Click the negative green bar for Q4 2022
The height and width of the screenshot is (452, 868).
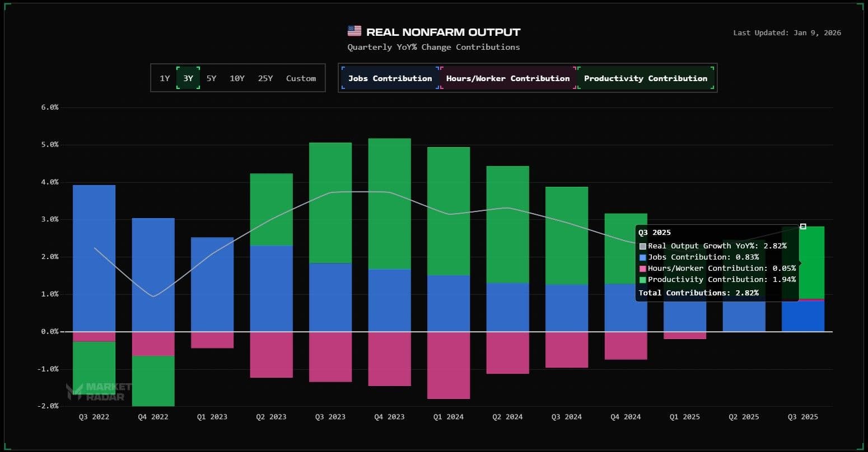[153, 381]
